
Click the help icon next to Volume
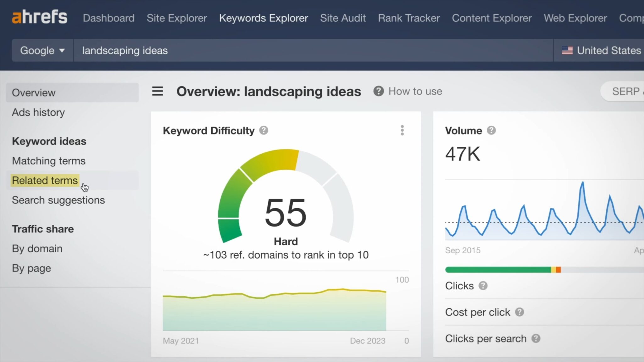click(x=491, y=130)
